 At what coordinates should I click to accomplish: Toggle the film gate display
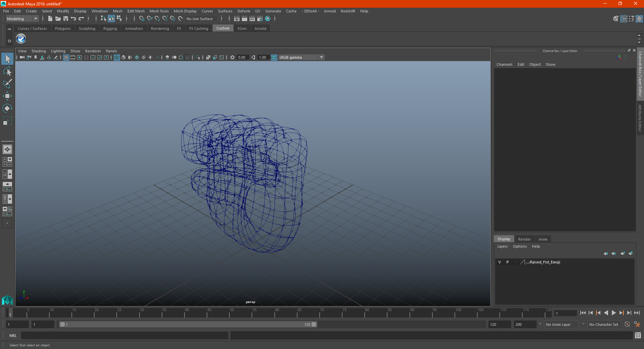point(73,57)
